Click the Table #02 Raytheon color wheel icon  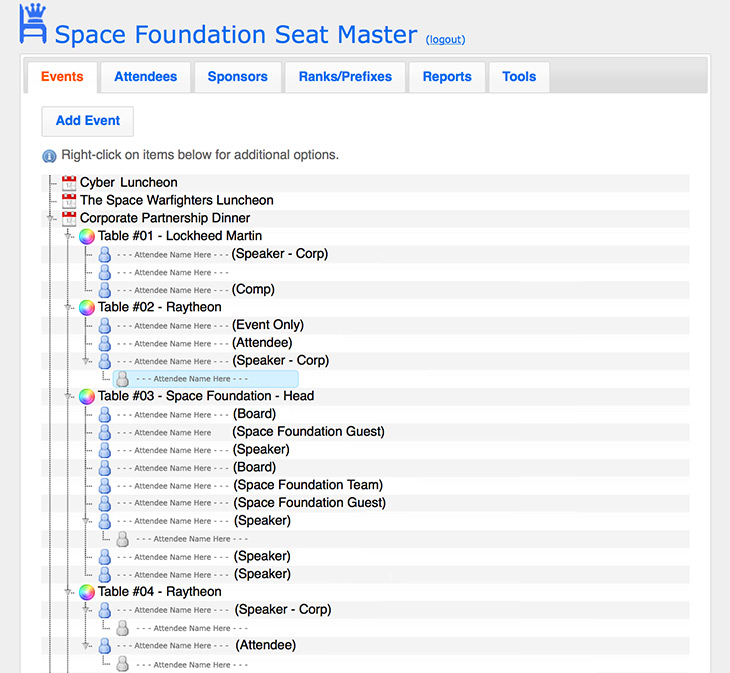point(87,308)
